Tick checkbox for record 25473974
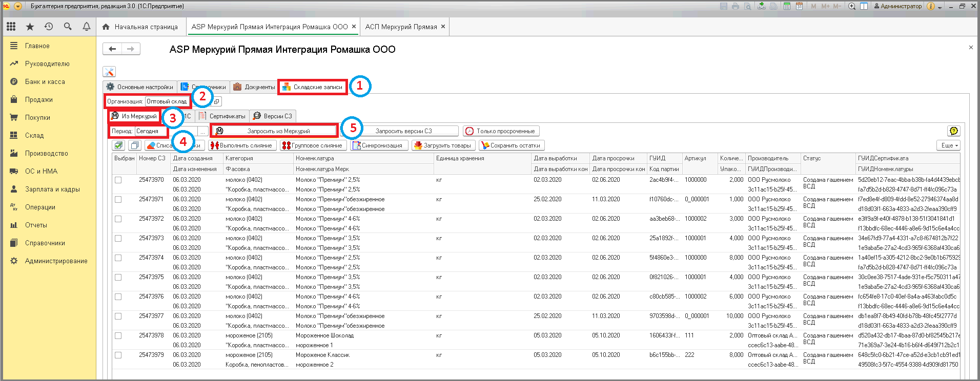Viewport: 980px width, 381px height. pos(118,258)
